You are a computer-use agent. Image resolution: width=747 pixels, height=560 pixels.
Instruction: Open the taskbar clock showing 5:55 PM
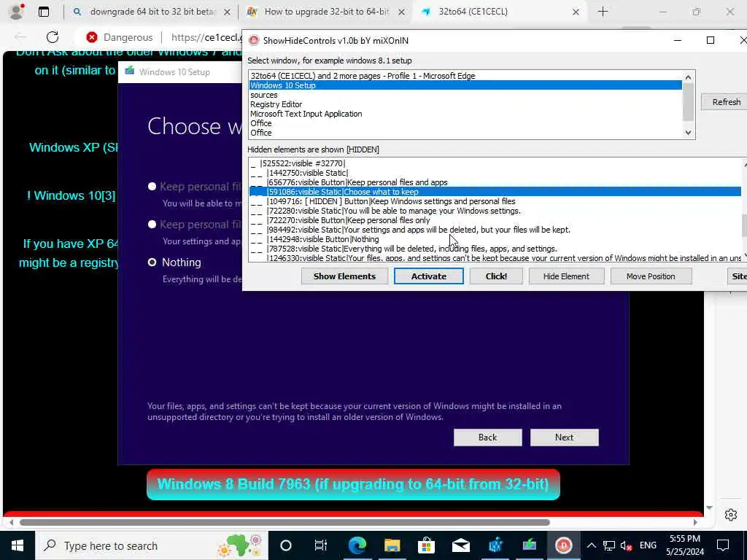click(684, 545)
